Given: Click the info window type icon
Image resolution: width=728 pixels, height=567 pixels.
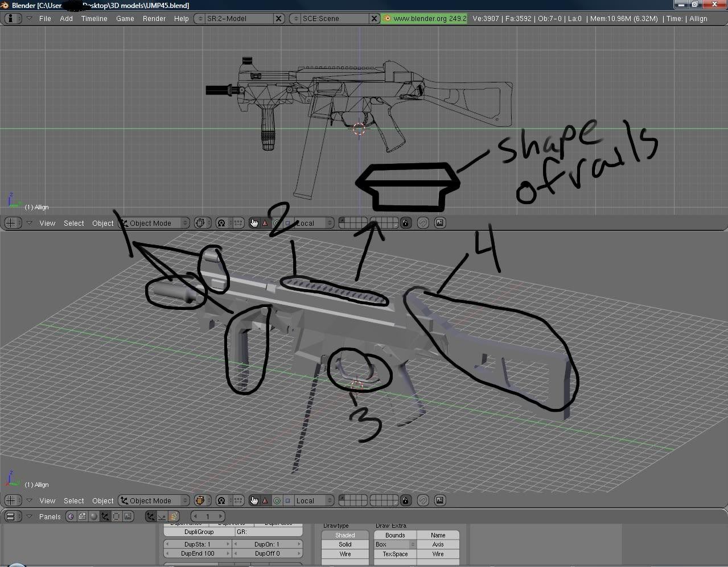Looking at the screenshot, I should click(13, 18).
